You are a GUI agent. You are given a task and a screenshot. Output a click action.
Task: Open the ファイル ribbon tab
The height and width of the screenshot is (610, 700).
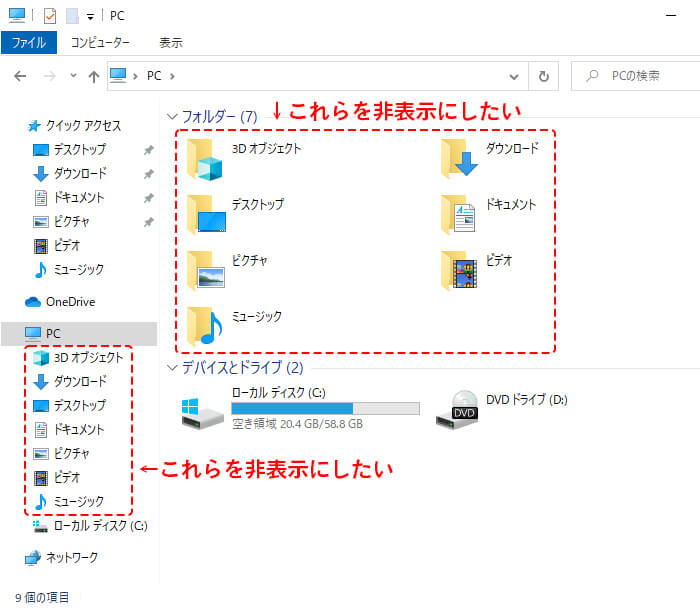[x=29, y=42]
